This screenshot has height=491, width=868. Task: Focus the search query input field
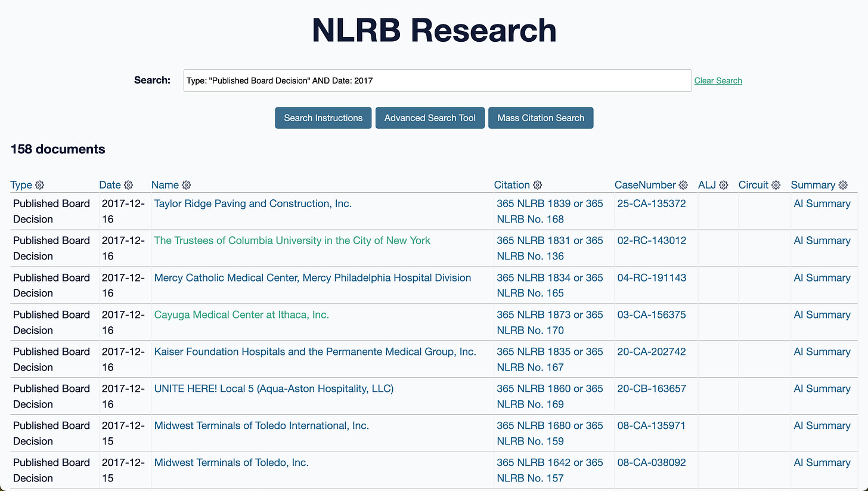tap(438, 81)
